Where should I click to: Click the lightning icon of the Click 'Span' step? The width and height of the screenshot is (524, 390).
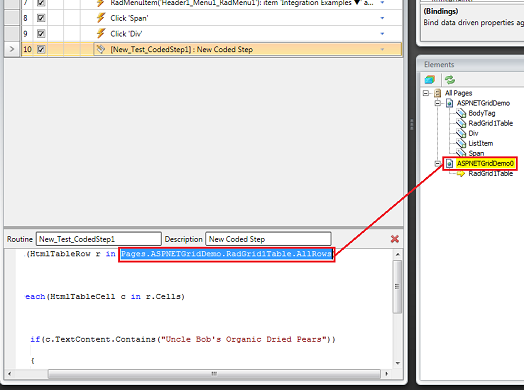click(x=101, y=18)
